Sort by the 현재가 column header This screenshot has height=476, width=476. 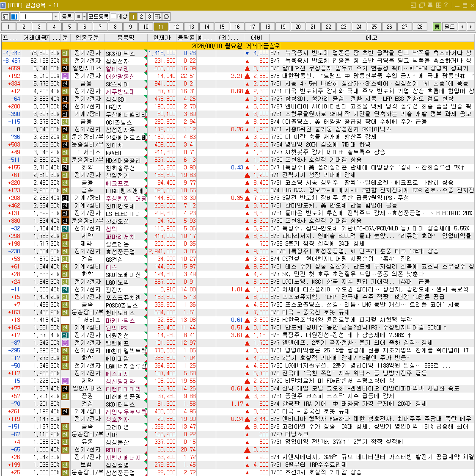click(162, 38)
